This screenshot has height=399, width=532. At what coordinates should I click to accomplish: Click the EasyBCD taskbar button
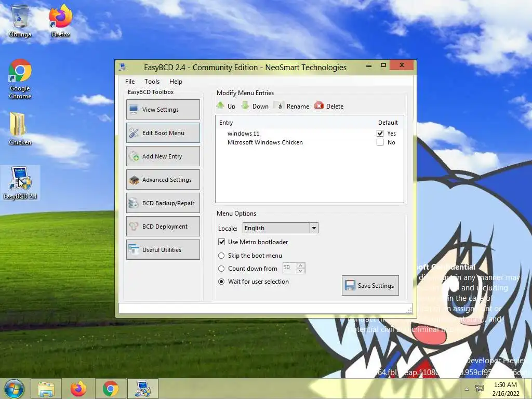tap(143, 389)
